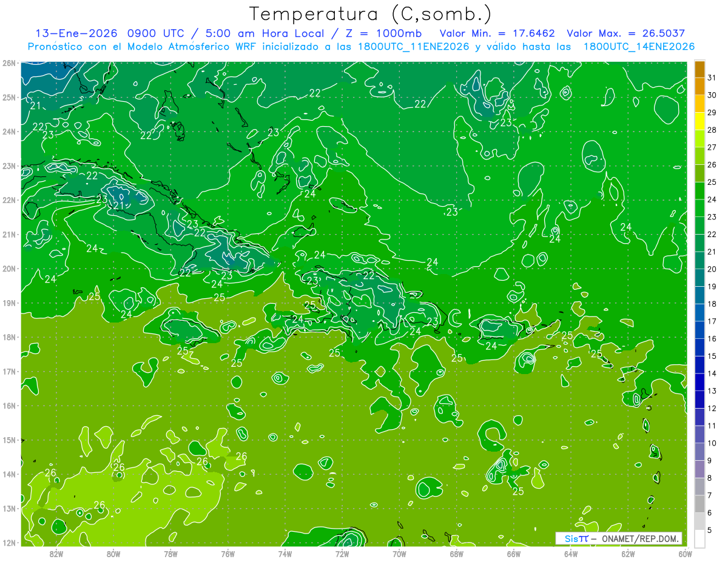Click the 13N latitude label
The height and width of the screenshot is (562, 728).
coord(8,509)
